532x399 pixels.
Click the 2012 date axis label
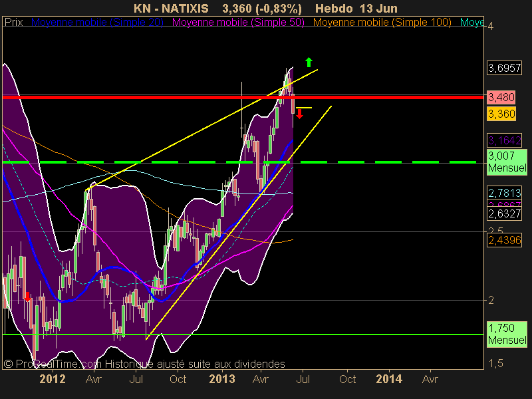tap(53, 379)
